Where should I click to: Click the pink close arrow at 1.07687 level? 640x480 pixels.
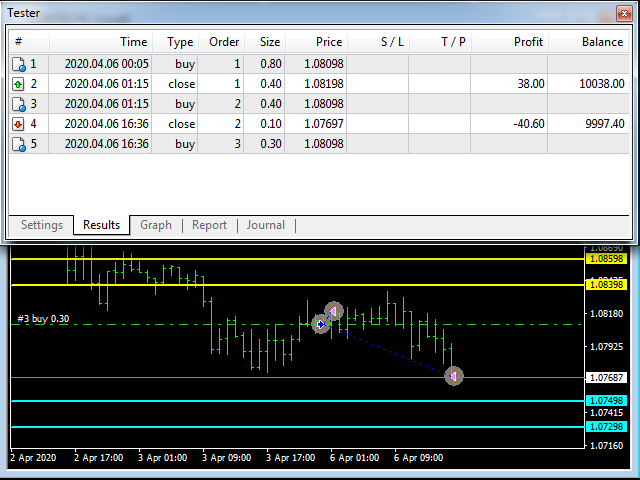coord(453,376)
